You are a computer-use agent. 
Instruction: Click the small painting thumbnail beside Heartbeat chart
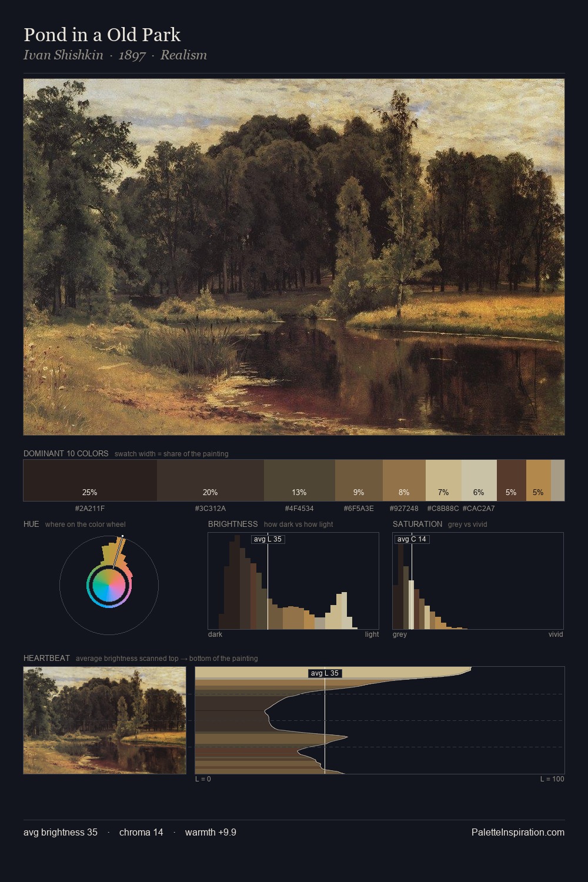pos(105,720)
